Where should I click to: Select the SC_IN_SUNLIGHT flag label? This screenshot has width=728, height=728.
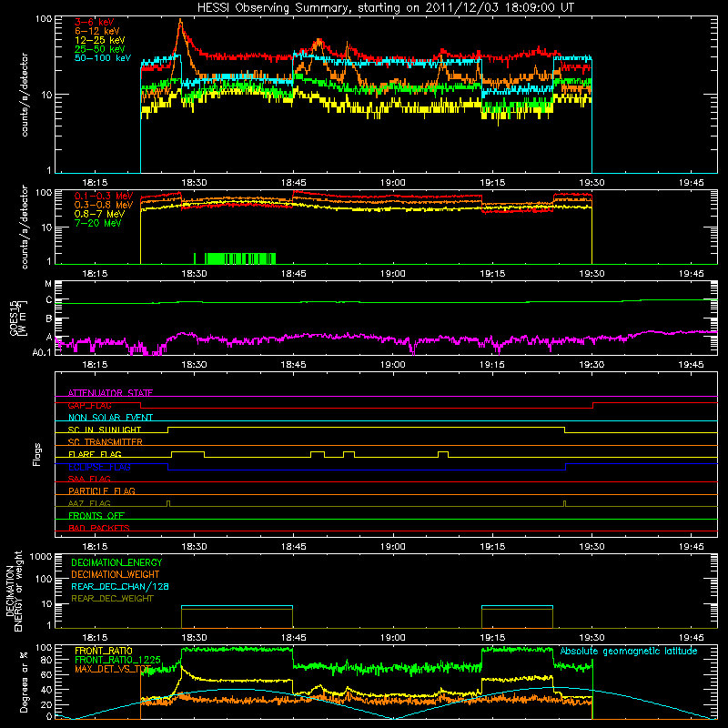[105, 430]
